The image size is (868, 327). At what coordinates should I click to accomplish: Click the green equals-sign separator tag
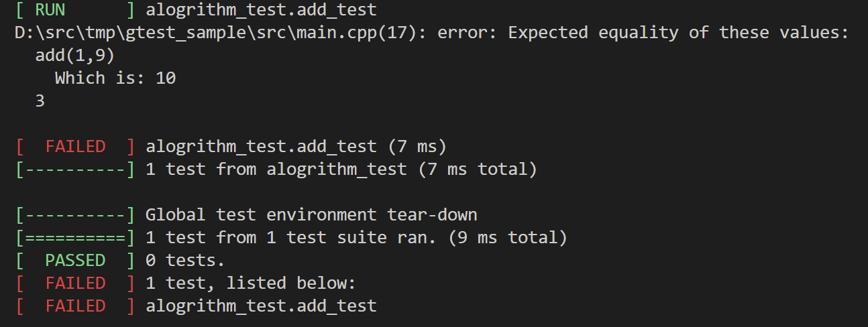click(75, 238)
